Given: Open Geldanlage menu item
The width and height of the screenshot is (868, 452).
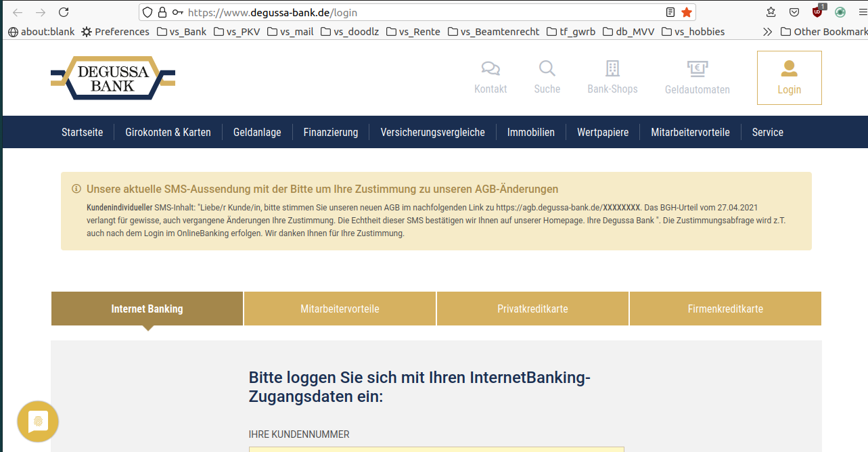Looking at the screenshot, I should [x=257, y=133].
